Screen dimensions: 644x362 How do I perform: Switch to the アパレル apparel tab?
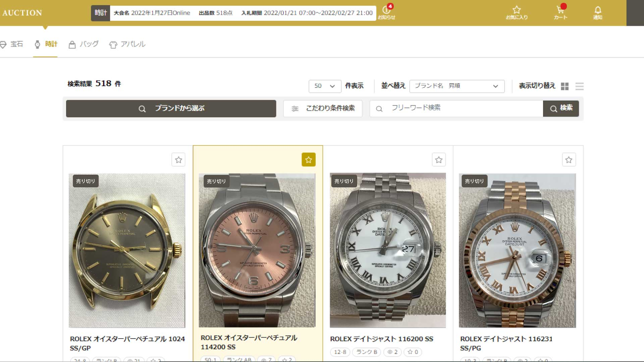coord(127,44)
